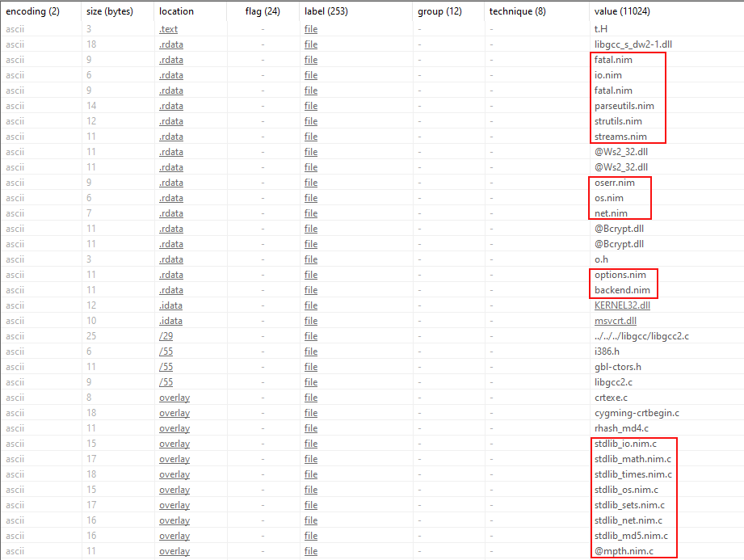This screenshot has height=560, width=744.
Task: Select the cygming-crtbegin.c value
Action: pos(637,413)
